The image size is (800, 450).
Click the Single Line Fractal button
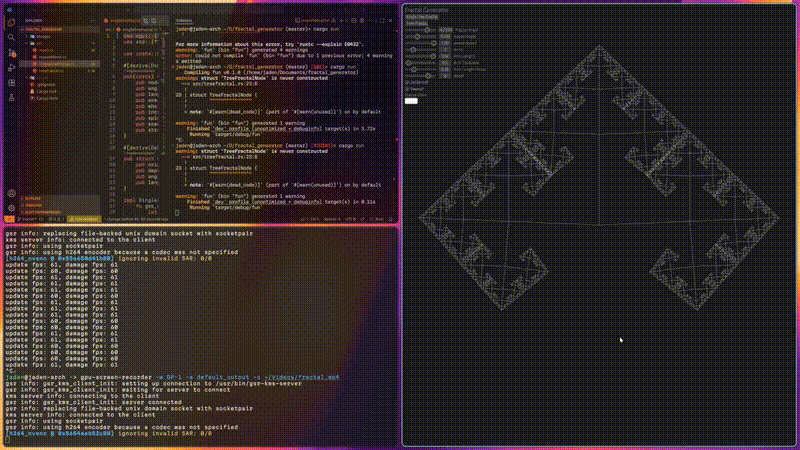coord(421,17)
